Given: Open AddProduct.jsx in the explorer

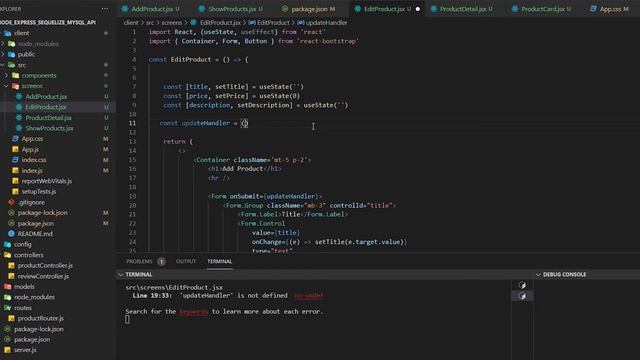Looking at the screenshot, I should tap(46, 97).
